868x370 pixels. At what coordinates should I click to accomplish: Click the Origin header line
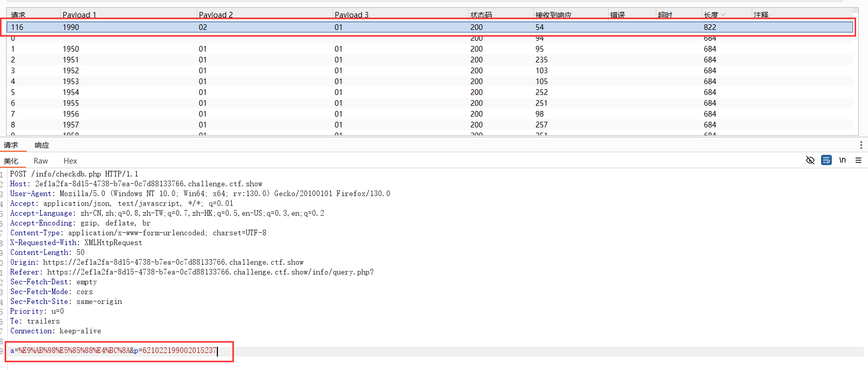(157, 262)
